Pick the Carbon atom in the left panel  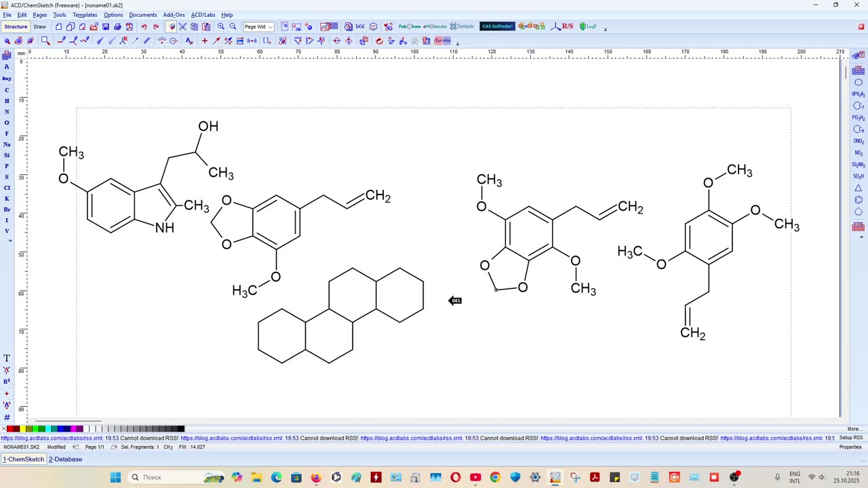click(x=7, y=90)
